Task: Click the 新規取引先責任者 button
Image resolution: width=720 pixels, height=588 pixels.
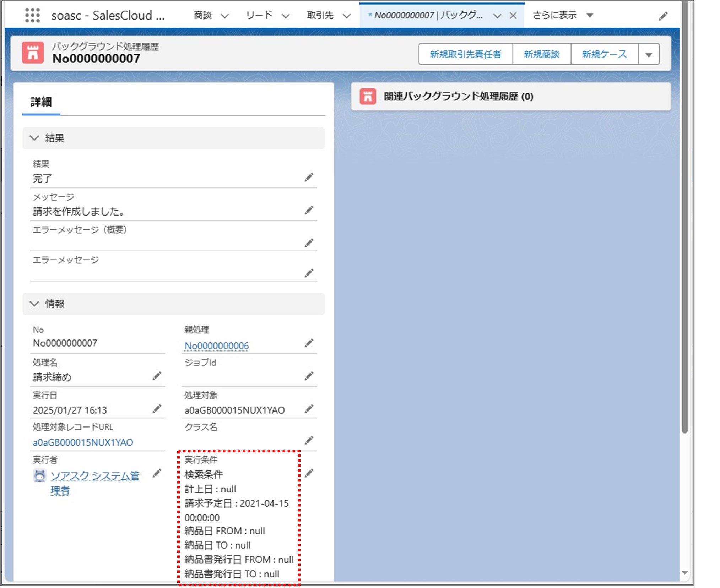Action: tap(466, 54)
